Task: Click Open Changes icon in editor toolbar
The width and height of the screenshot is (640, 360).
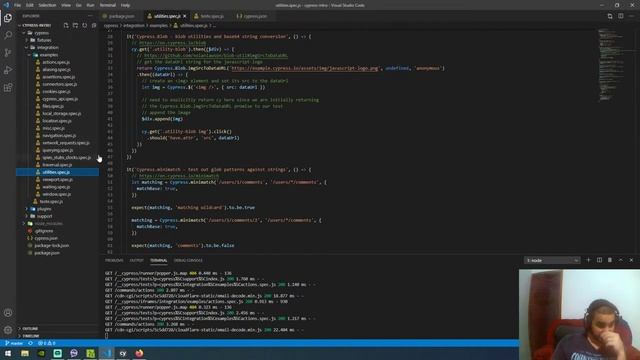Action: 610,16
